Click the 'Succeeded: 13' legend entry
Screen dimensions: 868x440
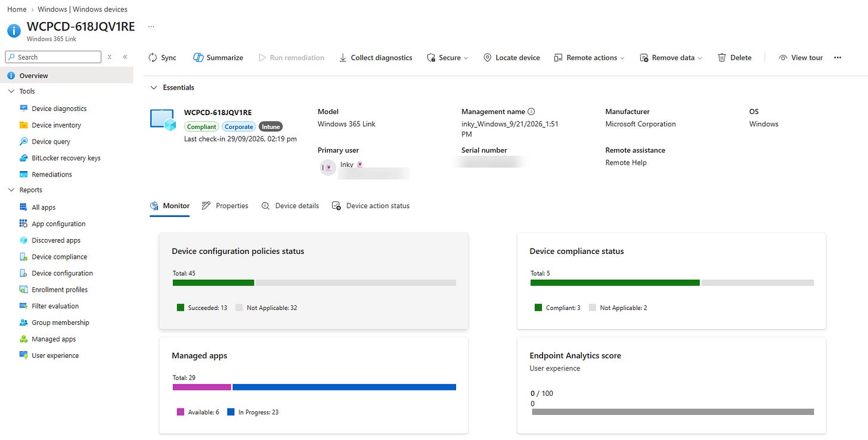[x=202, y=308]
